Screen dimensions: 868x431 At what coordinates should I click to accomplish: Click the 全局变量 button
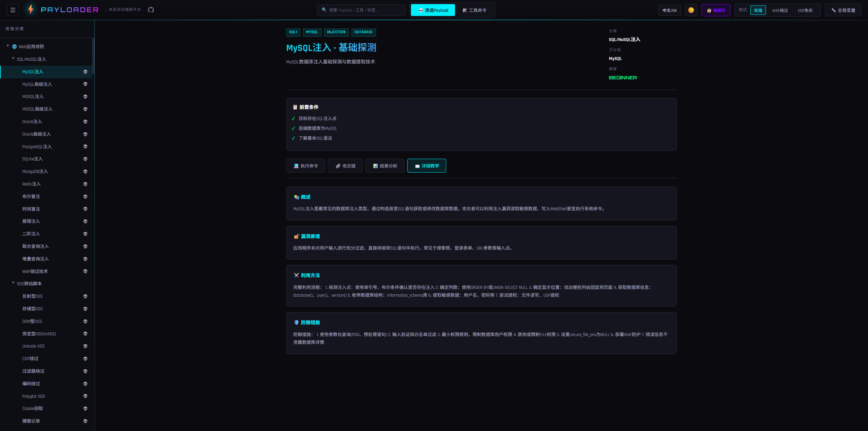tap(843, 10)
